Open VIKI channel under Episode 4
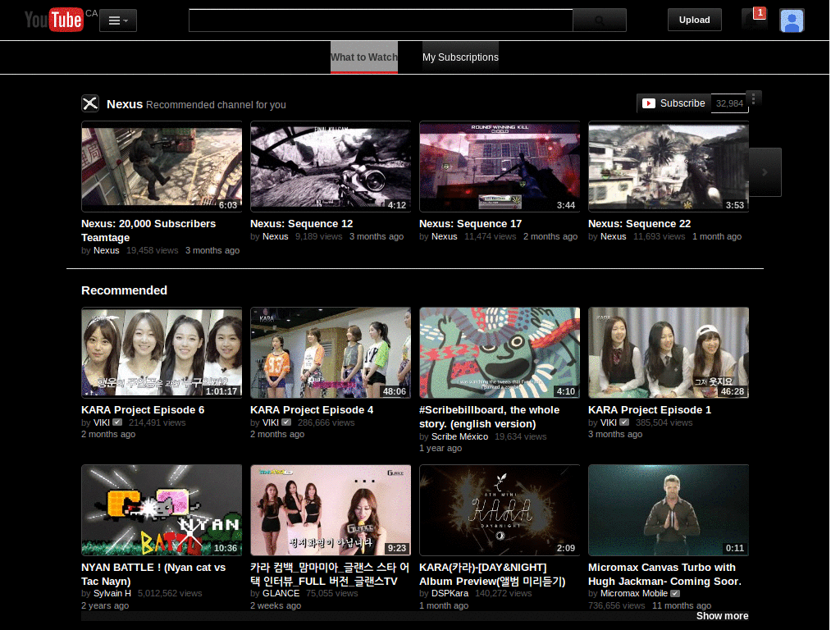 point(271,422)
